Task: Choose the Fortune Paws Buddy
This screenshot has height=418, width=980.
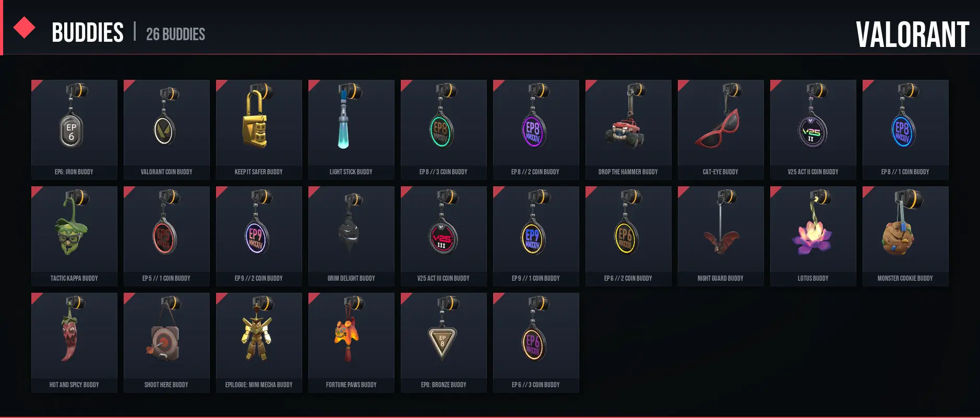Action: click(x=351, y=342)
